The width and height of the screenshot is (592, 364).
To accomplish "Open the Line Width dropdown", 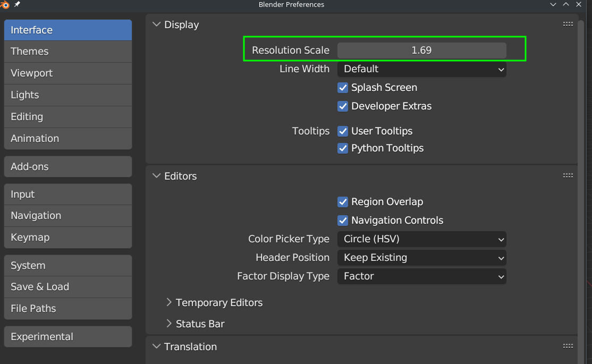I will (x=421, y=69).
